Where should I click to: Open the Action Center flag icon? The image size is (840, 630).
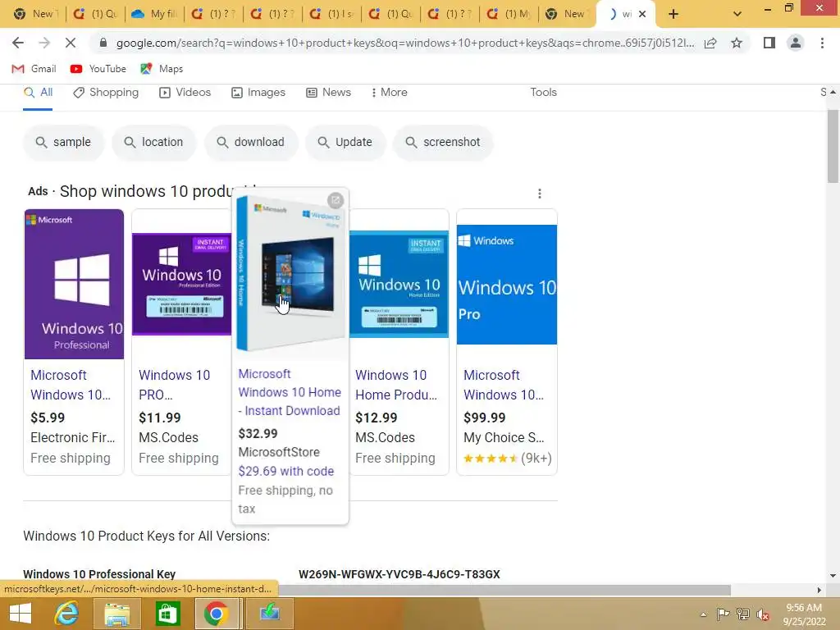click(x=723, y=614)
